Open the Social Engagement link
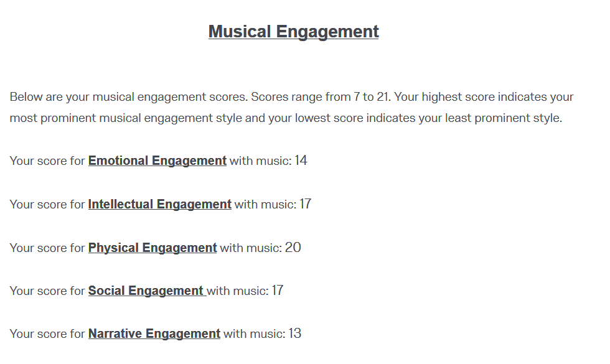The height and width of the screenshot is (364, 610). coord(147,291)
